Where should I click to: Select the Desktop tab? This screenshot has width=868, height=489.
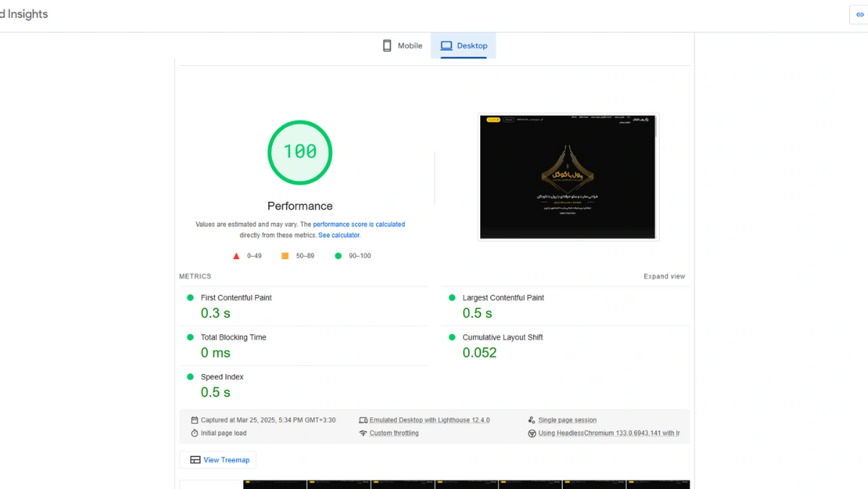(x=464, y=46)
